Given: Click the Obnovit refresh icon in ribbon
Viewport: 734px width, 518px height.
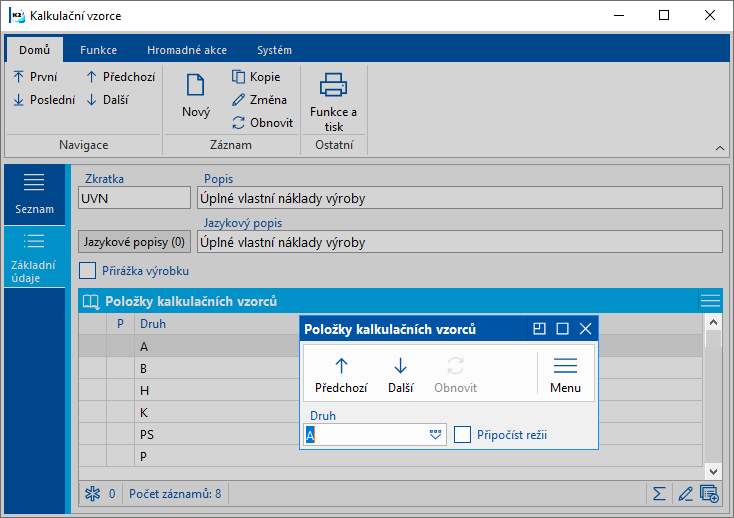Looking at the screenshot, I should point(238,123).
